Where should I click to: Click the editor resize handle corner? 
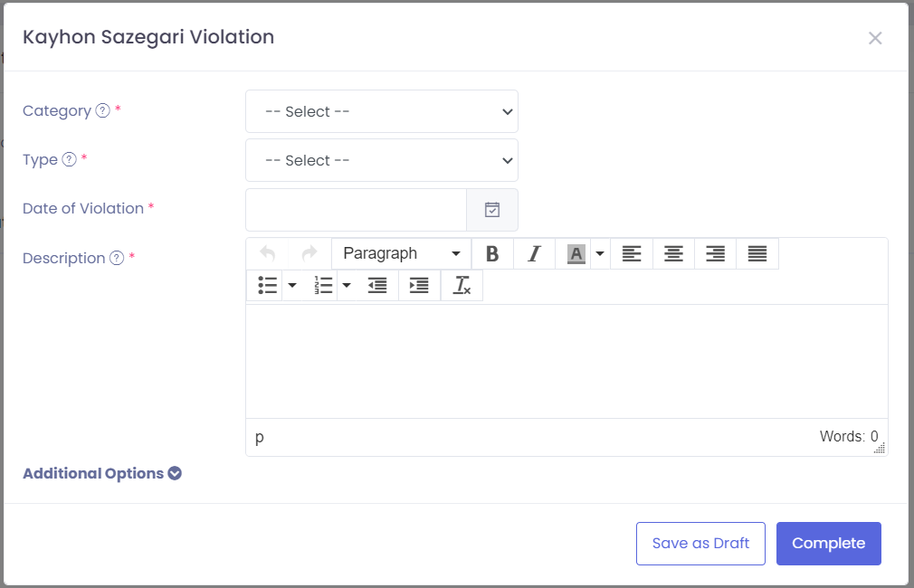pyautogui.click(x=880, y=448)
